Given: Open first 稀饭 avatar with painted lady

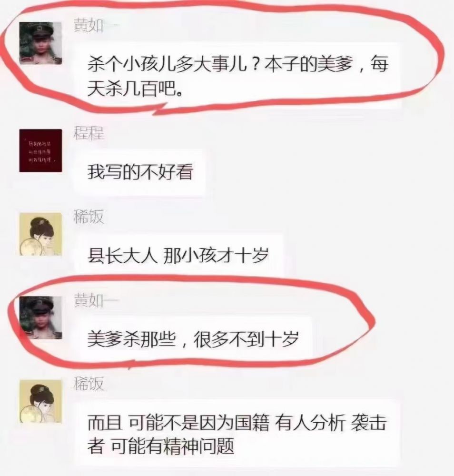Looking at the screenshot, I should point(40,234).
